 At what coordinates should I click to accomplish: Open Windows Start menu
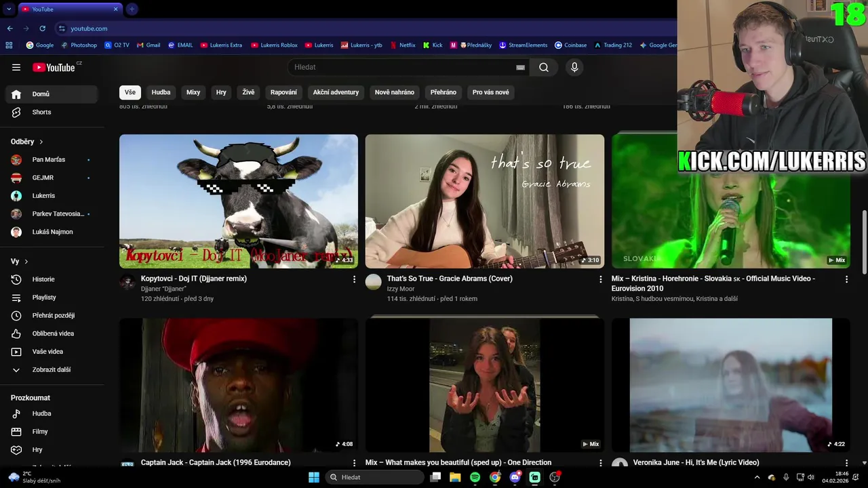pos(314,477)
